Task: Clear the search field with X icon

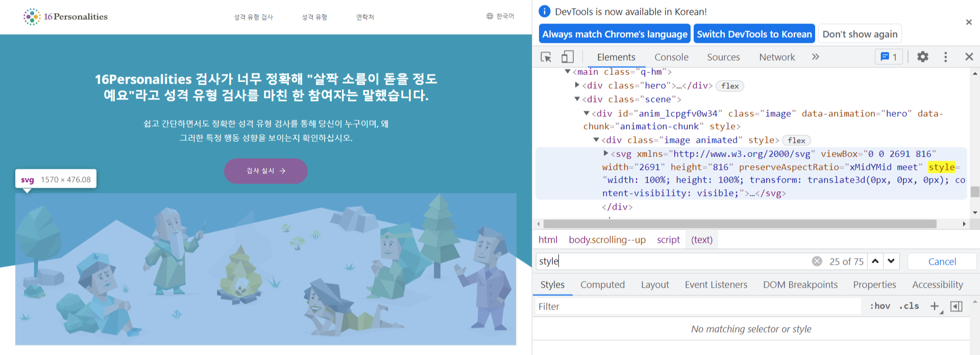Action: [817, 261]
